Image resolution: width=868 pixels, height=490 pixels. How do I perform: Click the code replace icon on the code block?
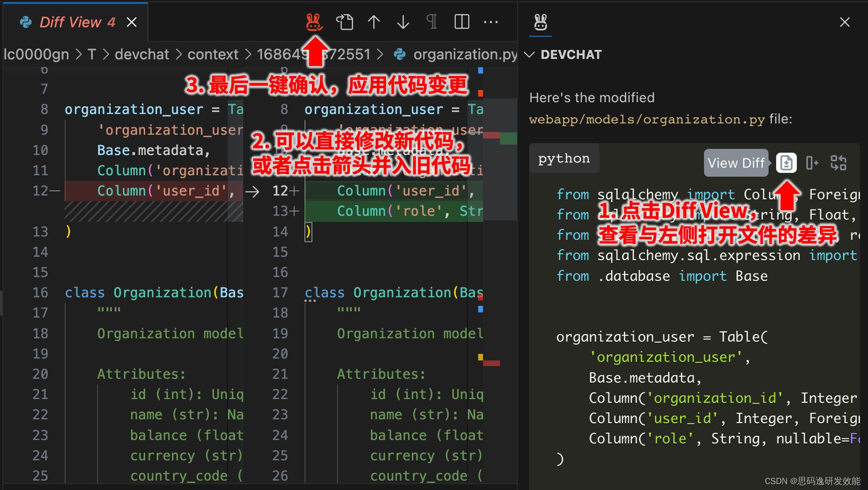839,163
